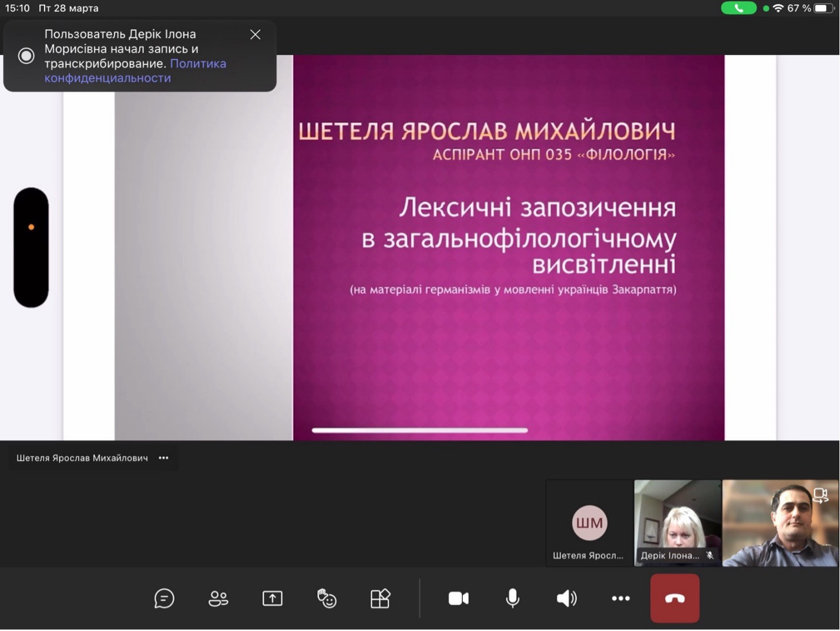Toggle the speaker audio output

[x=566, y=599]
